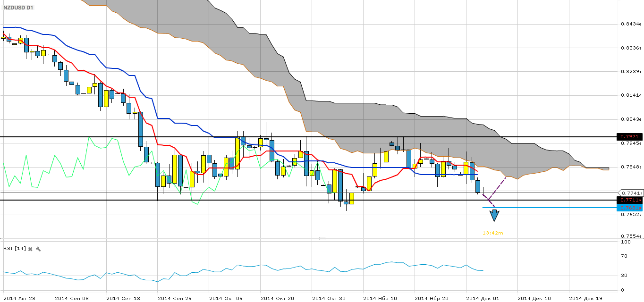Click the yellow 13:42m candle countdown timer
The image size is (644, 302).
click(x=492, y=233)
